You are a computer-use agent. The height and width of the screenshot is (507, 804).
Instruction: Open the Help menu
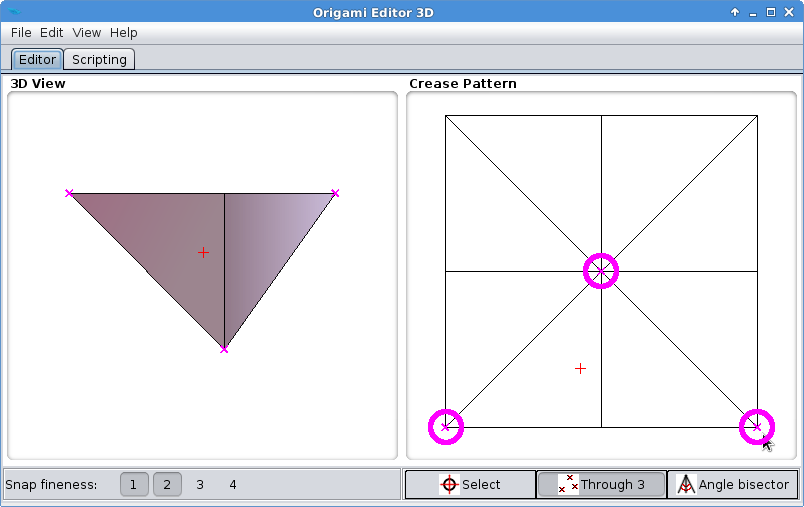coord(124,33)
